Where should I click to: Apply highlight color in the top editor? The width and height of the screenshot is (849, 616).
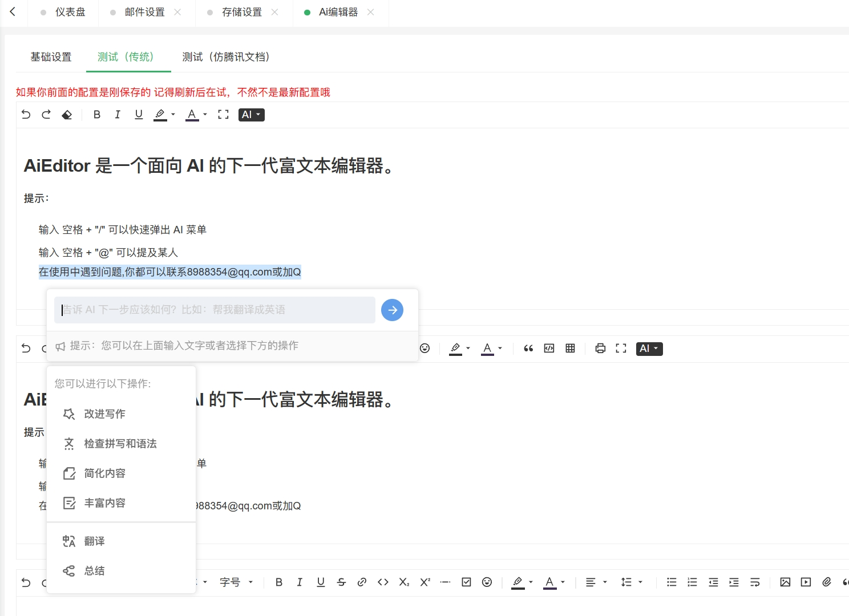click(x=160, y=115)
